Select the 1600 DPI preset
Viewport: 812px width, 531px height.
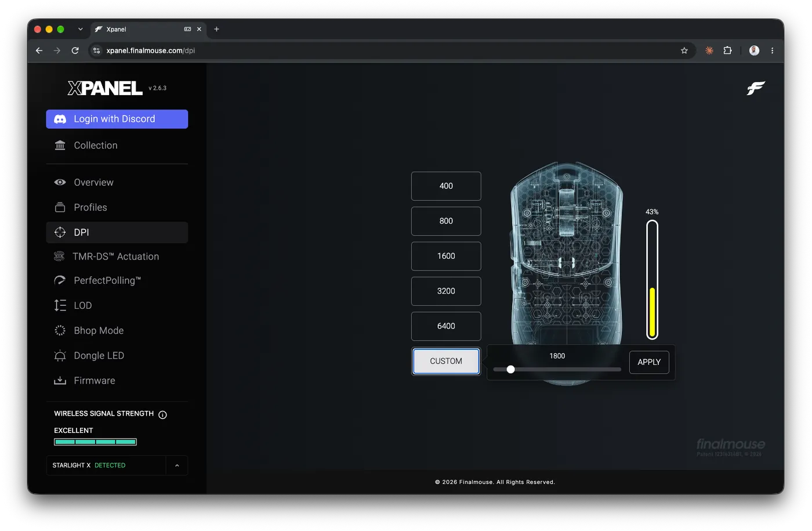click(446, 256)
